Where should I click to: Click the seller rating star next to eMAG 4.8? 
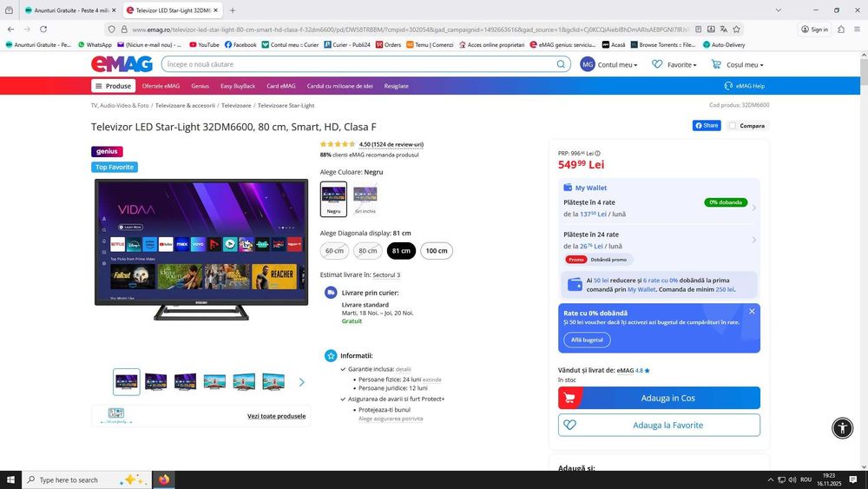(x=648, y=371)
